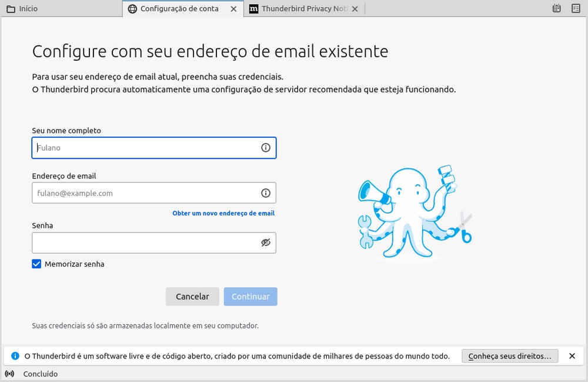Toggle password visibility eye icon
The image size is (588, 382).
click(x=266, y=243)
